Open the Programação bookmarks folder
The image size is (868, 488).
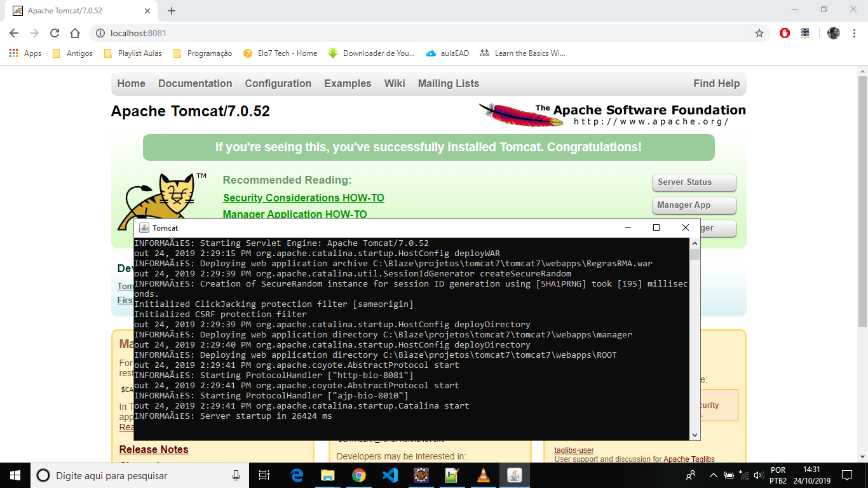tap(210, 53)
